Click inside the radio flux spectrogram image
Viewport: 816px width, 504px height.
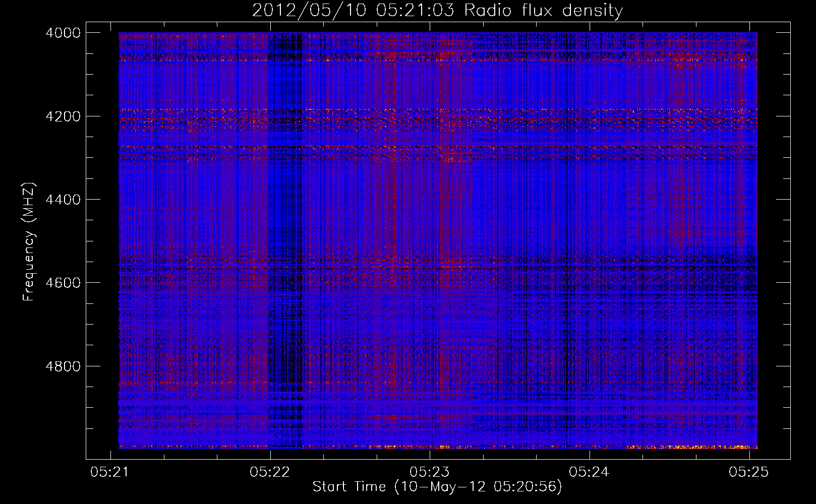click(x=438, y=240)
